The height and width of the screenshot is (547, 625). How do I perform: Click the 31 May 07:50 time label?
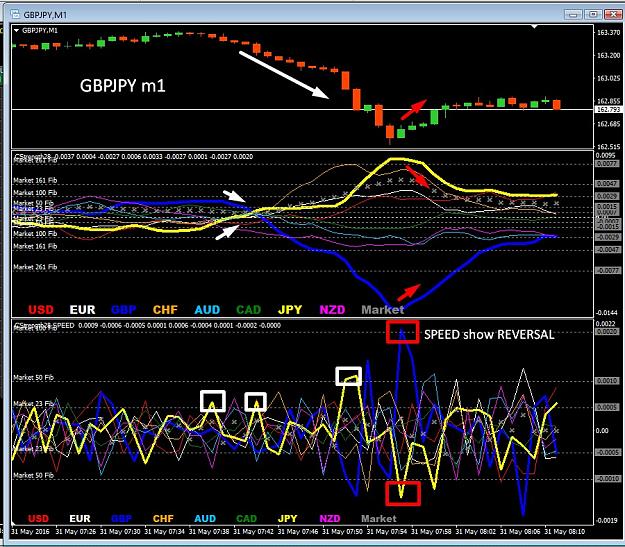[342, 531]
